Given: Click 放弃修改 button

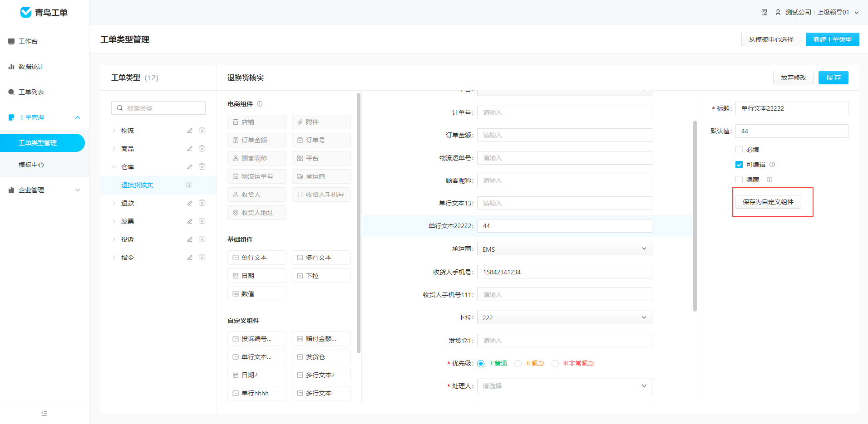Looking at the screenshot, I should [794, 78].
